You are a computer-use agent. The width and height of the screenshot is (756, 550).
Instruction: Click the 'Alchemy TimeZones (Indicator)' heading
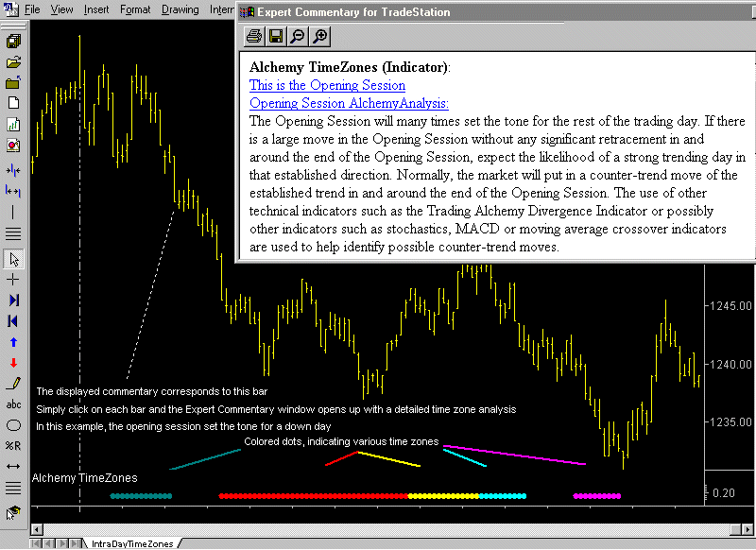(350, 67)
